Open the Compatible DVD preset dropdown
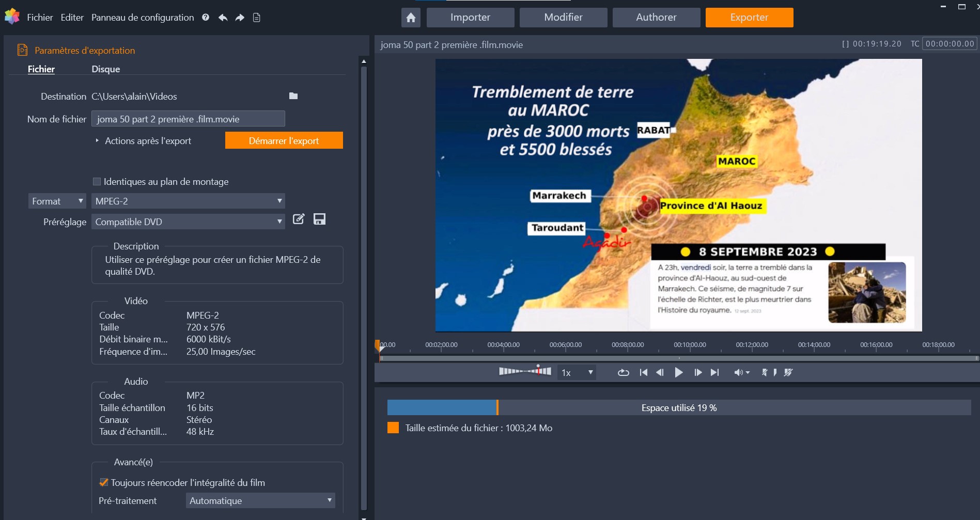This screenshot has height=520, width=980. [188, 222]
